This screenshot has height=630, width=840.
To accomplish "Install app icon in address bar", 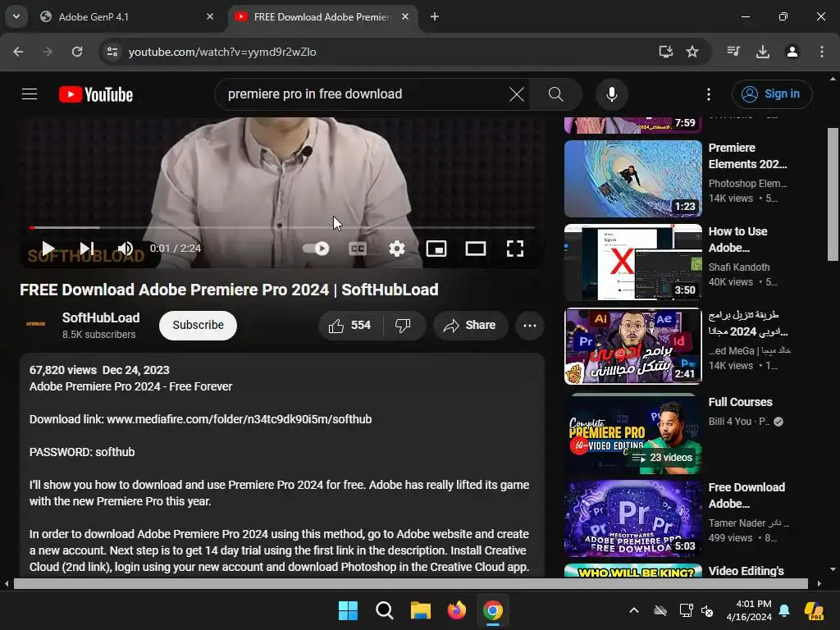I will click(665, 52).
